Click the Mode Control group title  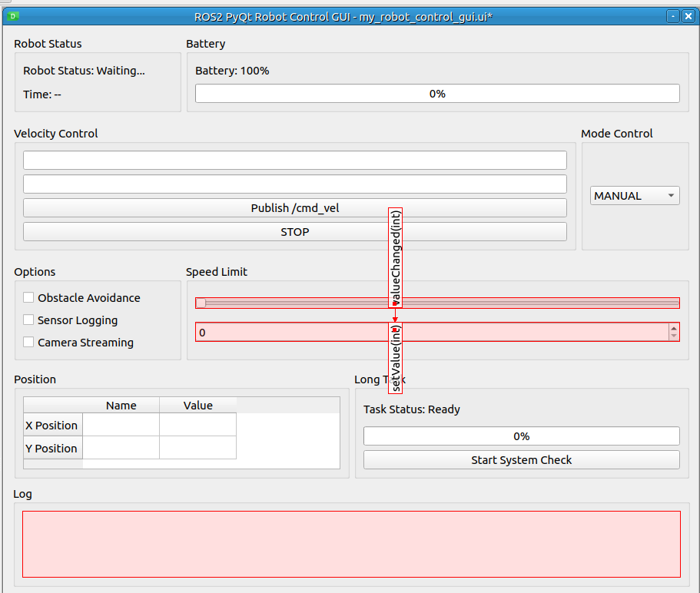pyautogui.click(x=616, y=134)
